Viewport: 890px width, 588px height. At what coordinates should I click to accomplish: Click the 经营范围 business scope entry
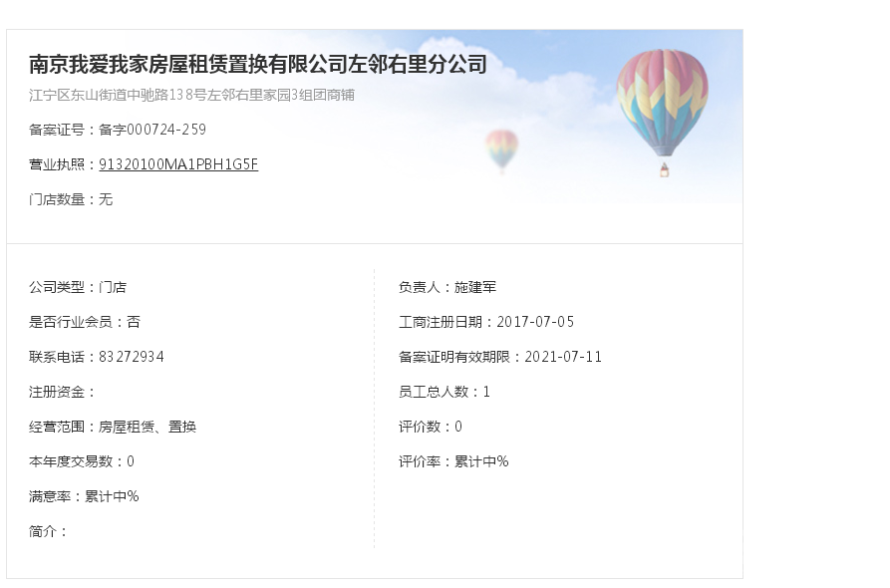pyautogui.click(x=113, y=427)
